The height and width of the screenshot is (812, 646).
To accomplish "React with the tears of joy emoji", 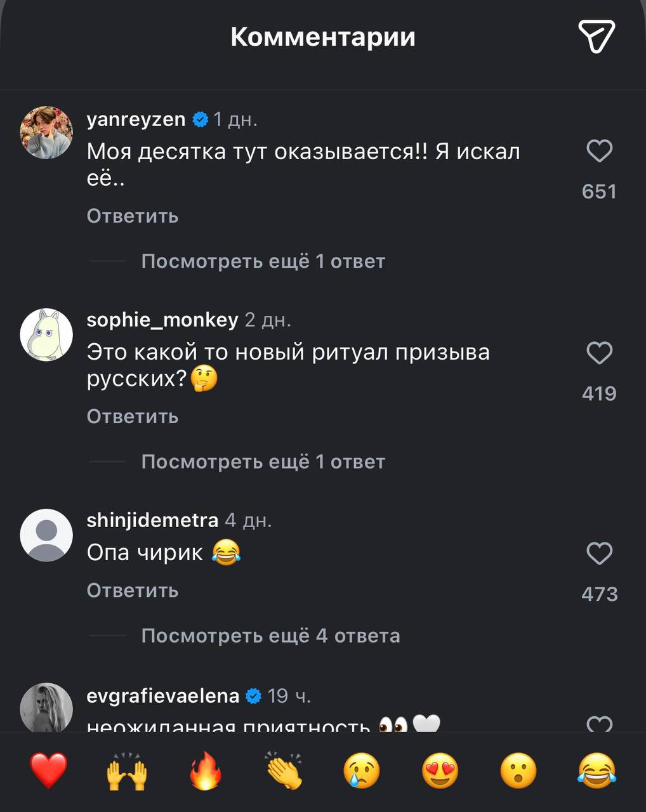I will [x=597, y=771].
